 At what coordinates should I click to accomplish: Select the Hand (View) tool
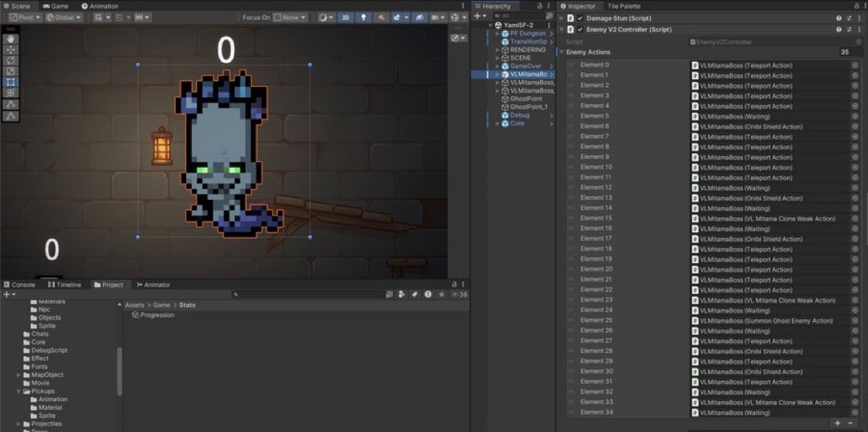pyautogui.click(x=11, y=38)
